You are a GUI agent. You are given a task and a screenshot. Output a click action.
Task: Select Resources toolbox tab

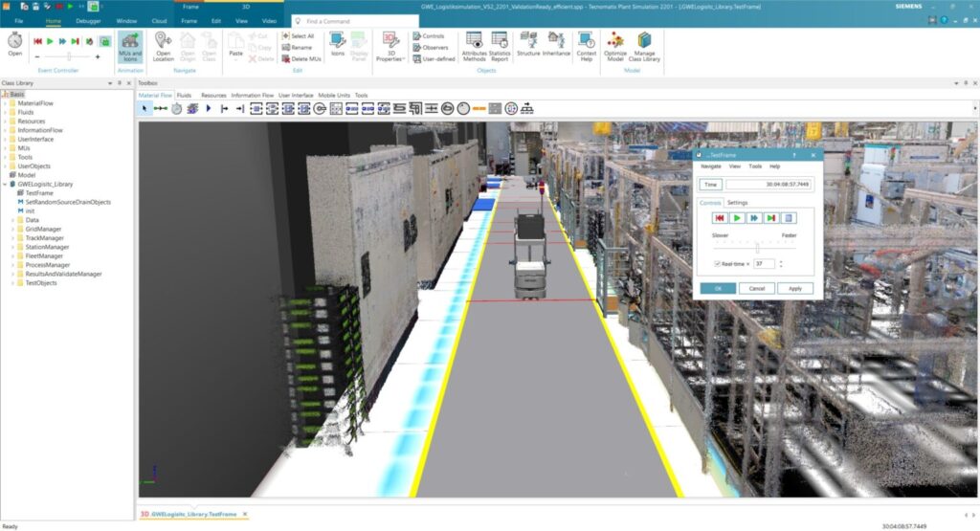pyautogui.click(x=213, y=95)
